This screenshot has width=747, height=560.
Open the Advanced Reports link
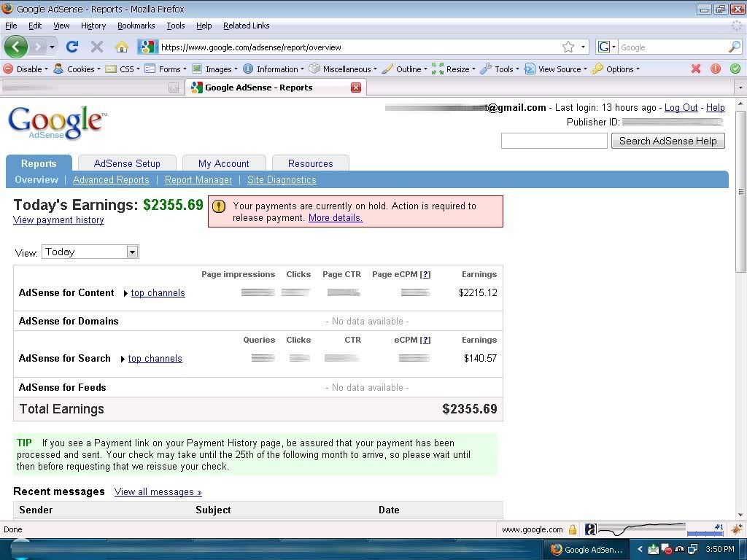pos(111,179)
